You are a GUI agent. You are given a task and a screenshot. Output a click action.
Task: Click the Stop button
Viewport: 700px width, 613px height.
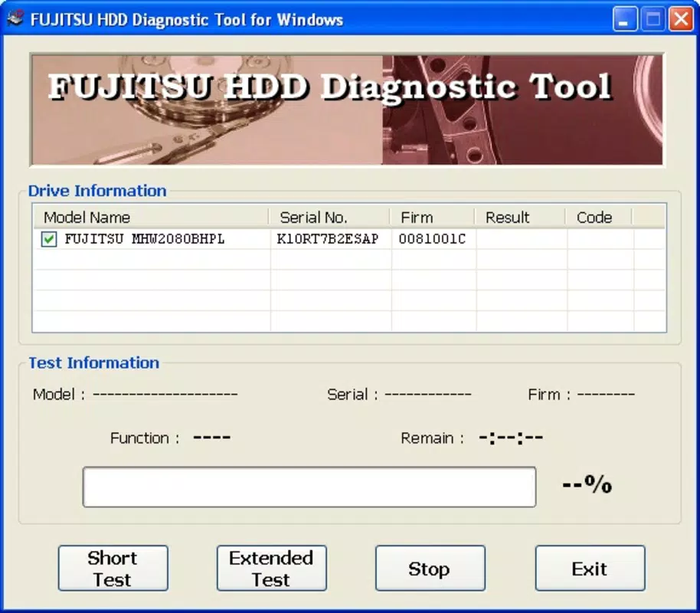pyautogui.click(x=430, y=569)
